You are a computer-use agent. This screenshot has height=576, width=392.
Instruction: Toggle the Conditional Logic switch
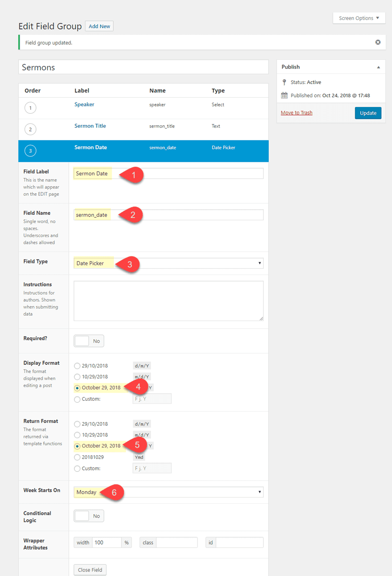pos(89,516)
